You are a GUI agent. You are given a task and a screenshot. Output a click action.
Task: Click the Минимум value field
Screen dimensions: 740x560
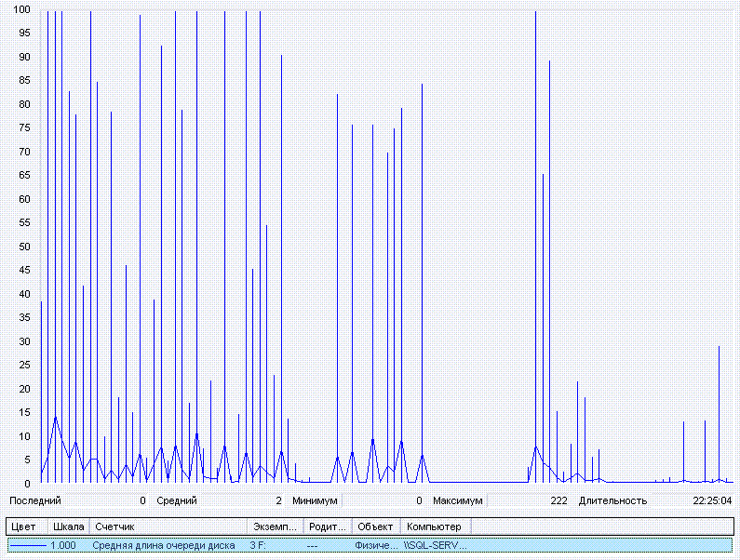pyautogui.click(x=383, y=500)
